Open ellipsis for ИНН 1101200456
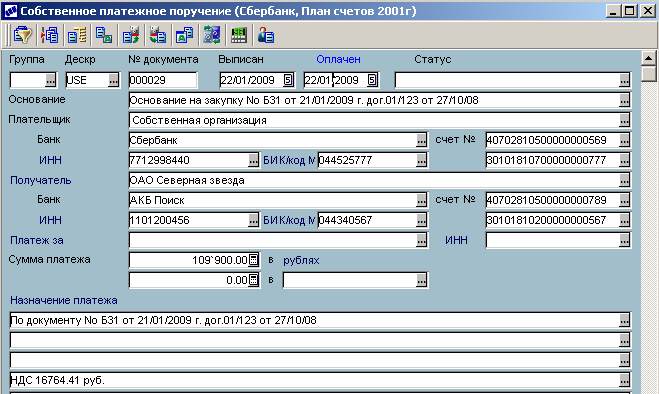 pos(253,220)
